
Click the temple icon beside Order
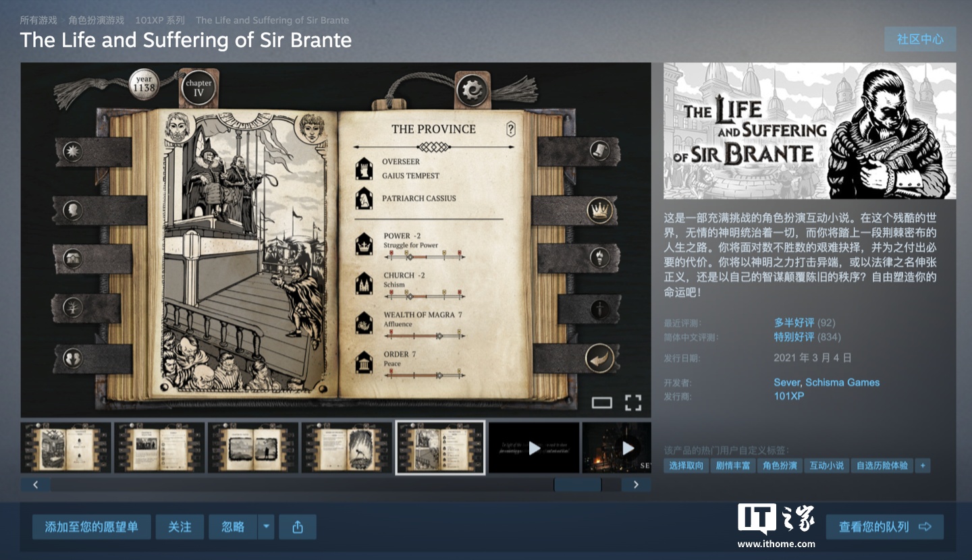click(364, 362)
